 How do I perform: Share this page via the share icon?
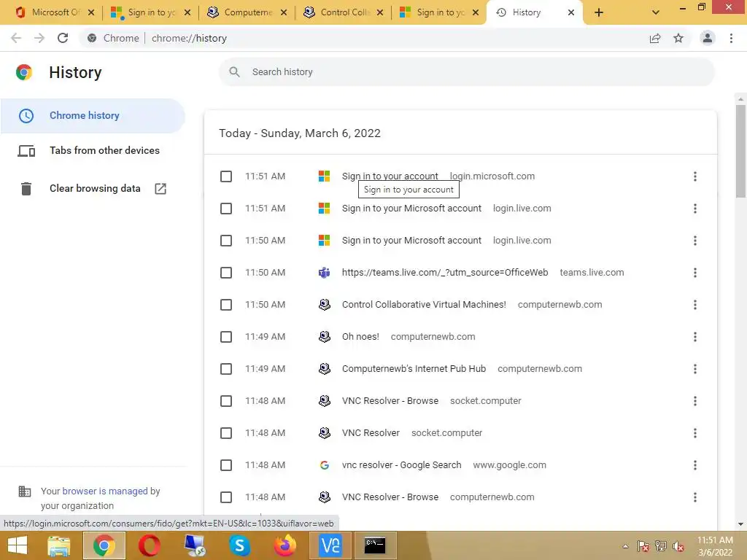click(x=655, y=38)
